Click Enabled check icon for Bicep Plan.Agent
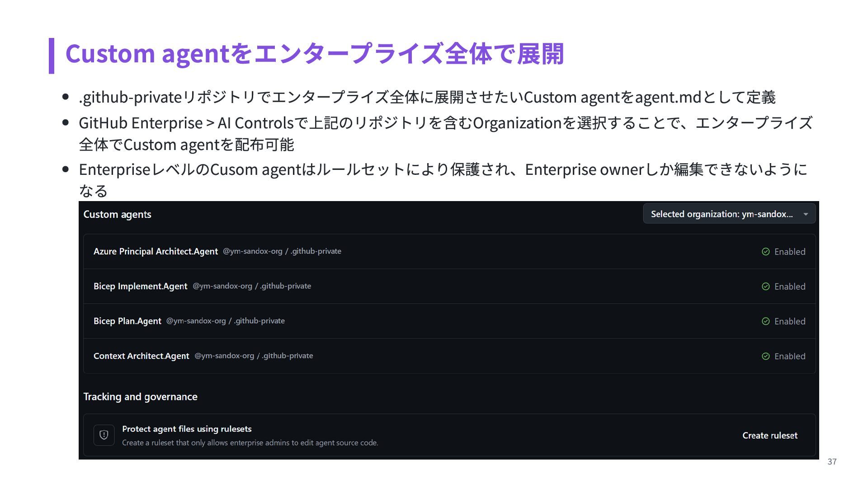Screen dimensions: 868x488 click(x=765, y=321)
